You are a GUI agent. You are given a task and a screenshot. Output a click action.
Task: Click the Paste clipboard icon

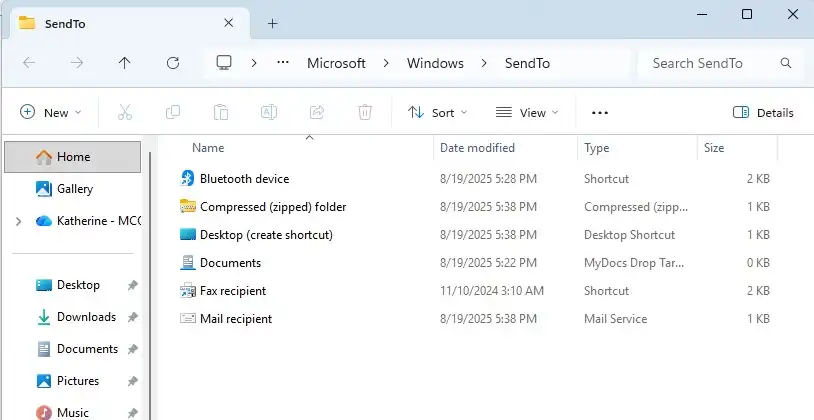coord(221,113)
